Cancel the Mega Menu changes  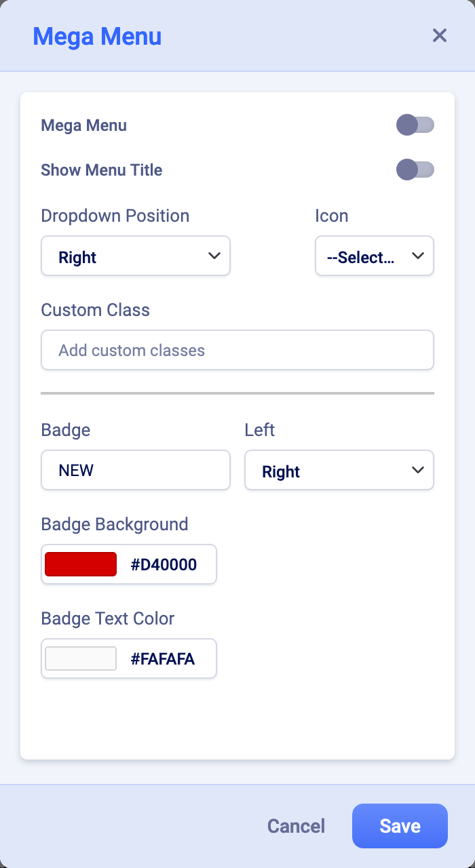(x=295, y=826)
